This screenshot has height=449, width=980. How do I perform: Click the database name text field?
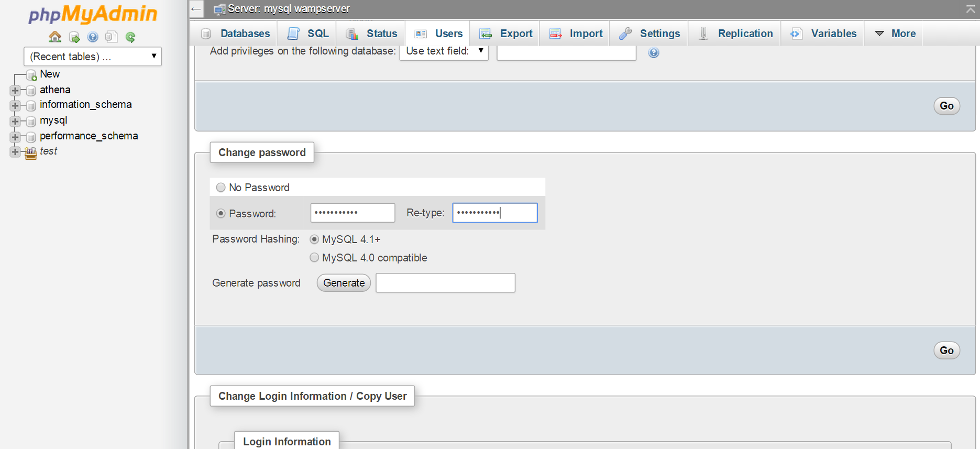[566, 52]
